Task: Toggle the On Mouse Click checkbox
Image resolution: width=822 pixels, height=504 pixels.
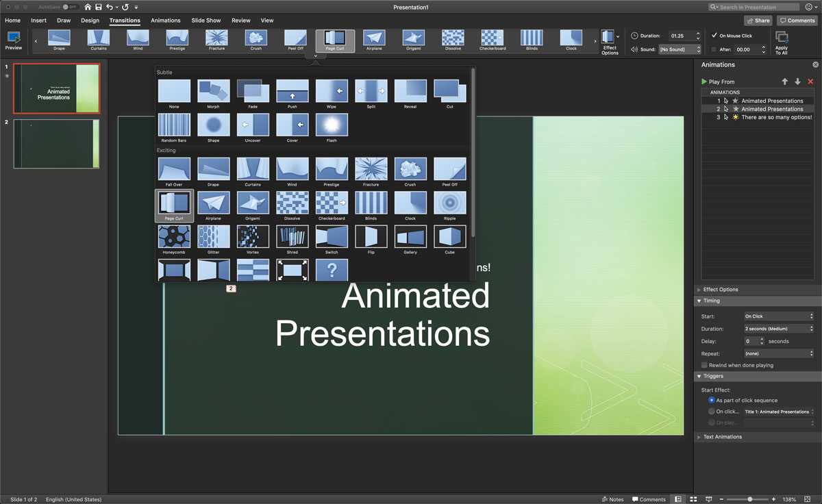Action: click(714, 36)
